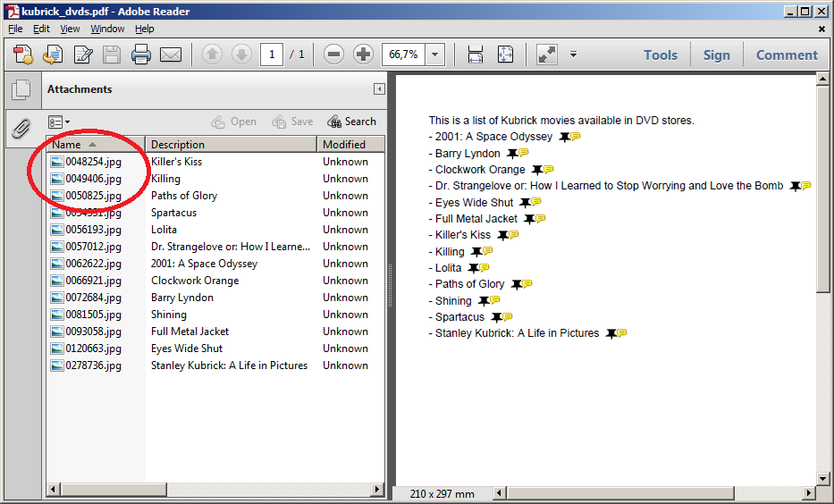This screenshot has height=504, width=834.
Task: Collapse the Attachments navigation pane
Action: pos(379,89)
